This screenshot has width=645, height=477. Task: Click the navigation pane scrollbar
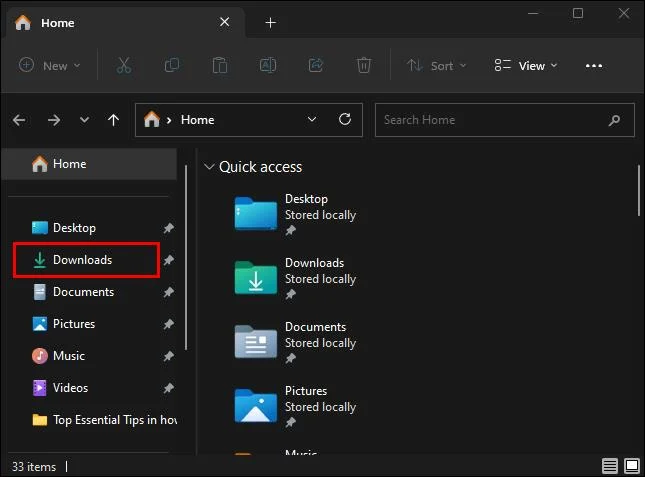coord(186,257)
